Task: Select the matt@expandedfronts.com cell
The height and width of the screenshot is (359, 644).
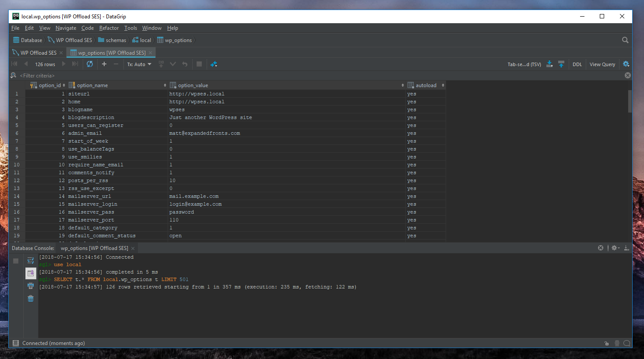Action: pos(287,133)
